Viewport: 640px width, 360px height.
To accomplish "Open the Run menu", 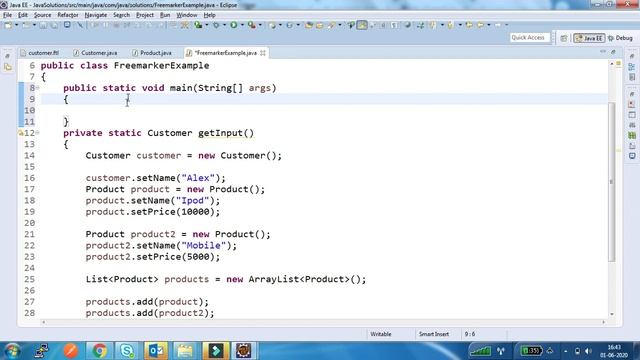I will (x=165, y=15).
